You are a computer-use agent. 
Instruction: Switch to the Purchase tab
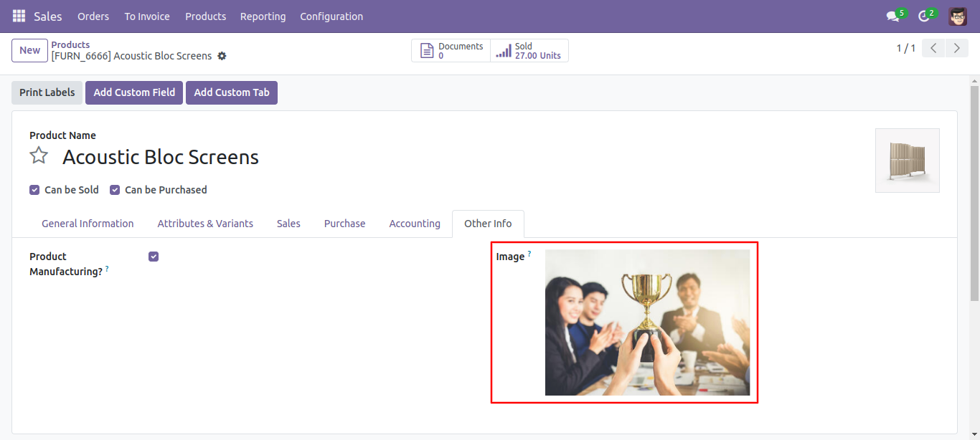[344, 224]
